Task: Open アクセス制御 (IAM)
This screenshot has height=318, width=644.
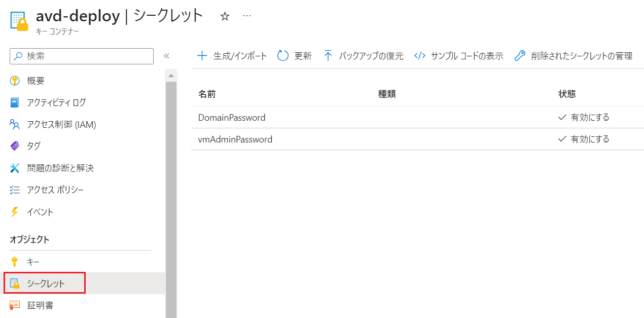Action: tap(61, 124)
